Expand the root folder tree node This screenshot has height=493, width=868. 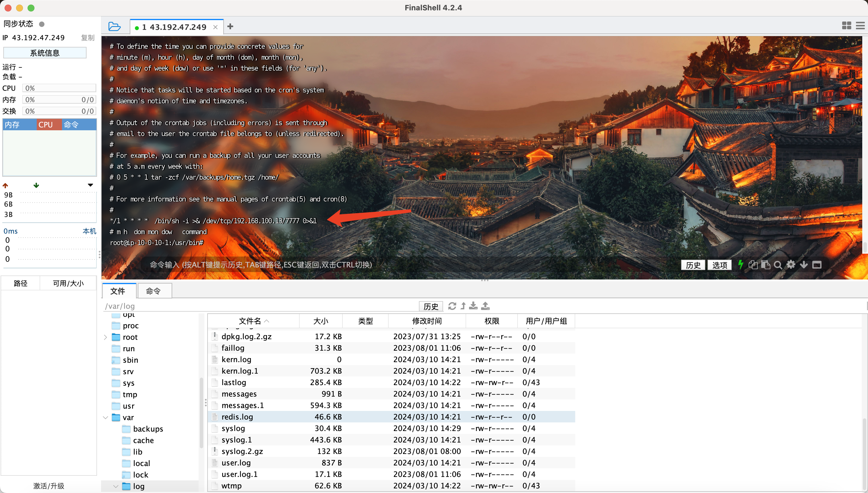(x=105, y=337)
